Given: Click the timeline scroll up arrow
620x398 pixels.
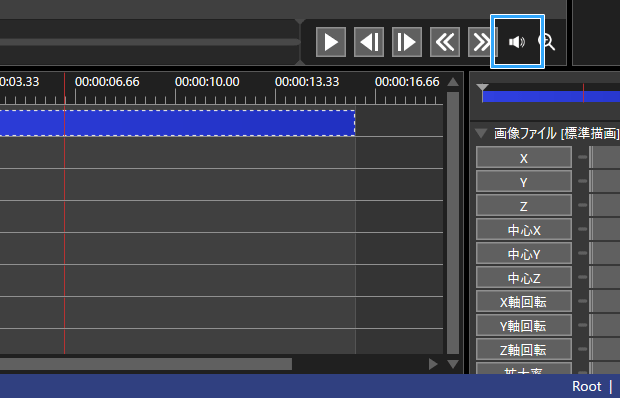Looking at the screenshot, I should (x=453, y=82).
